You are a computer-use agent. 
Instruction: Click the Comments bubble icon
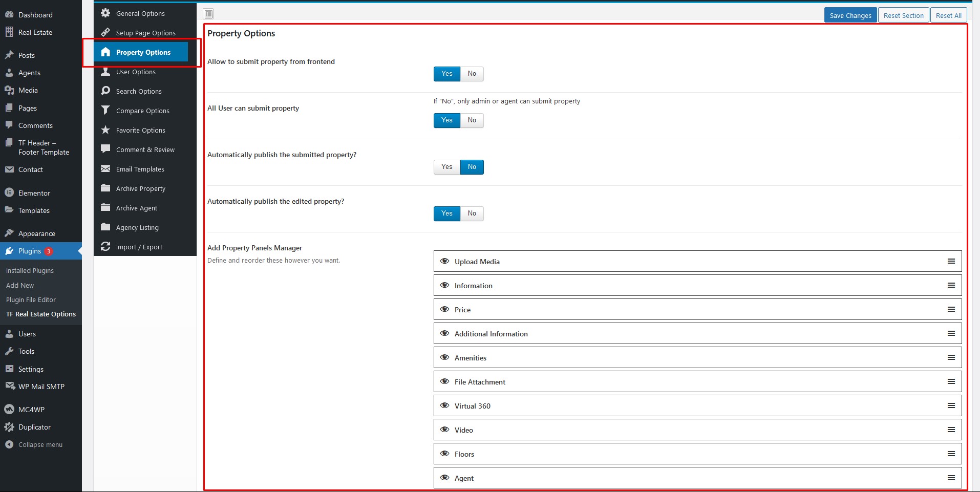click(x=9, y=125)
